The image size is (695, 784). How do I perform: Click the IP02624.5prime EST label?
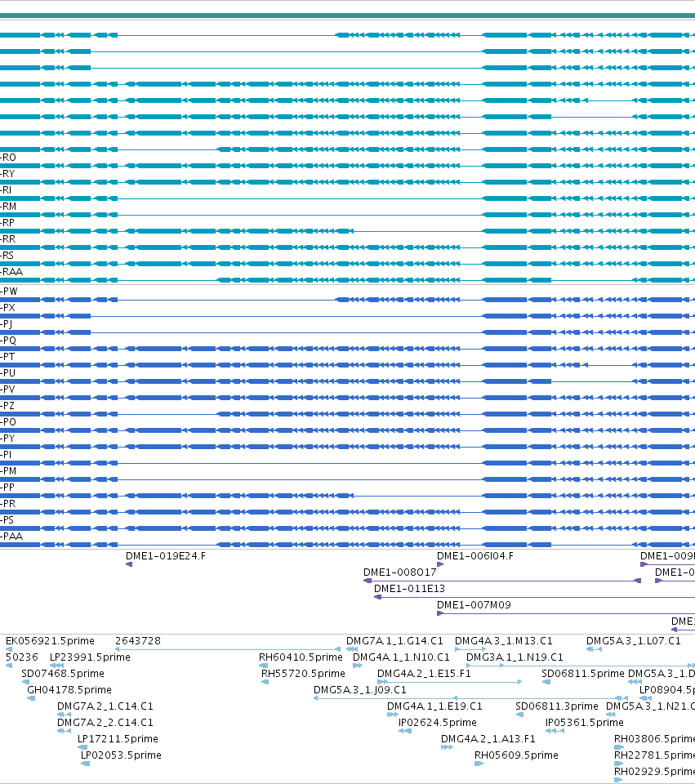point(438,723)
